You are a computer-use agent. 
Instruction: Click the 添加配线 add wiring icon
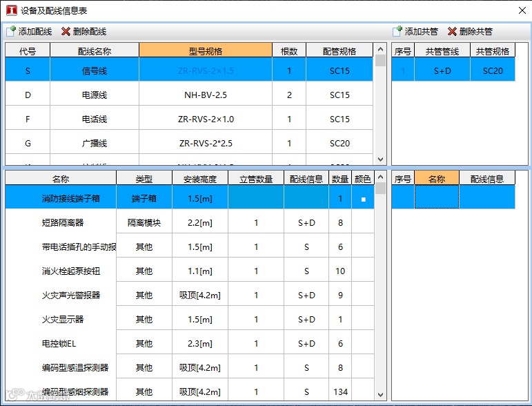[11, 31]
